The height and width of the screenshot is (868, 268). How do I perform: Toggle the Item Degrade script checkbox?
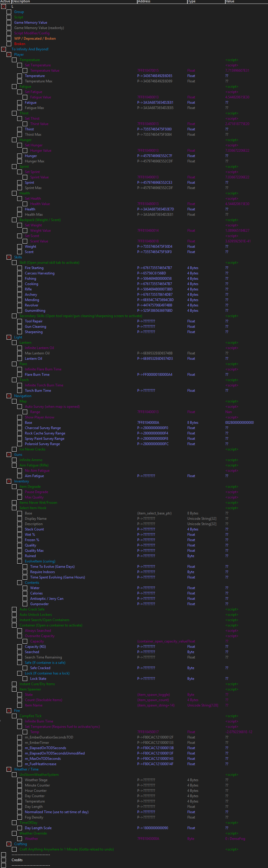point(14,487)
